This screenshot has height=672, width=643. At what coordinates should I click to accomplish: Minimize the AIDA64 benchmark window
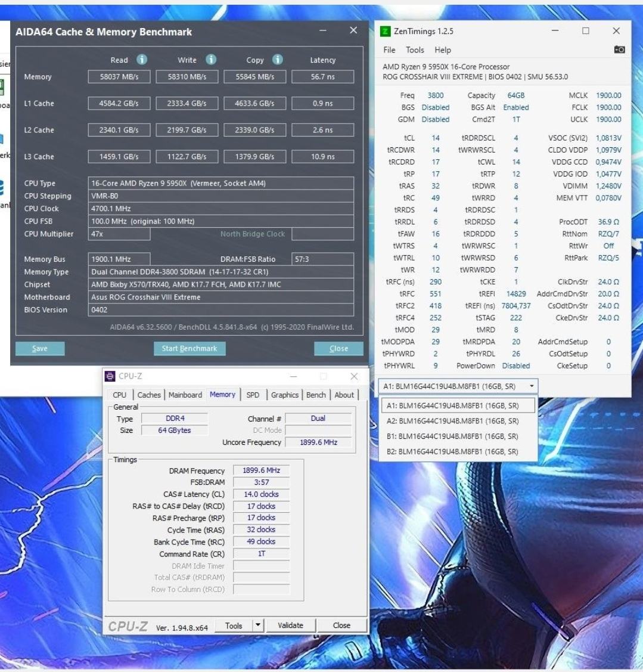pos(323,30)
